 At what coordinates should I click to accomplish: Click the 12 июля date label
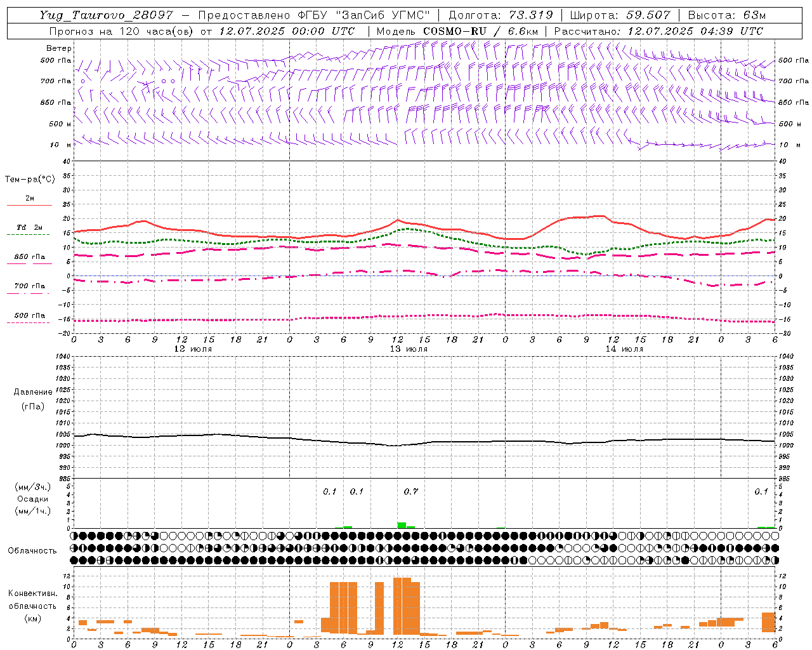(193, 349)
